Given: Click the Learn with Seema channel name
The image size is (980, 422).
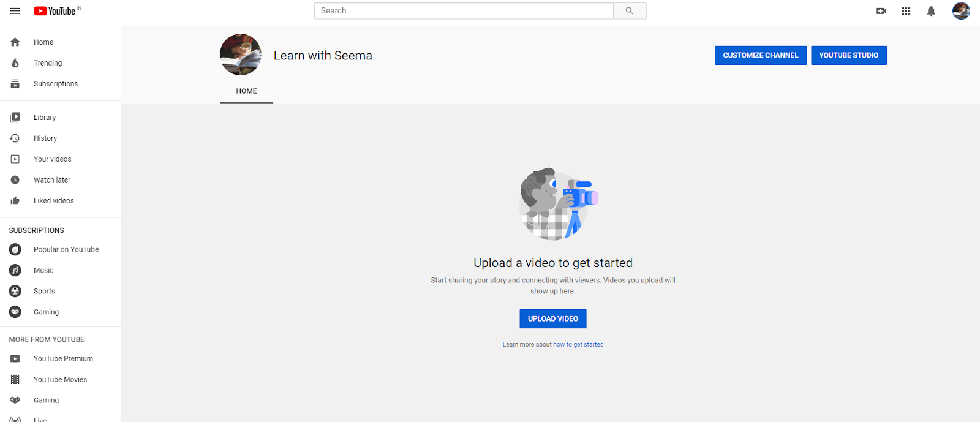Looking at the screenshot, I should click(323, 56).
